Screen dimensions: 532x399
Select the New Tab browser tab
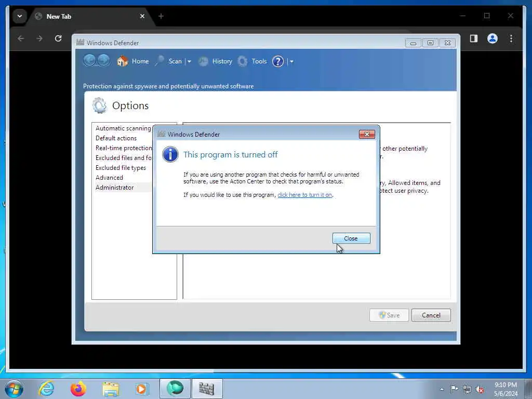click(x=90, y=16)
